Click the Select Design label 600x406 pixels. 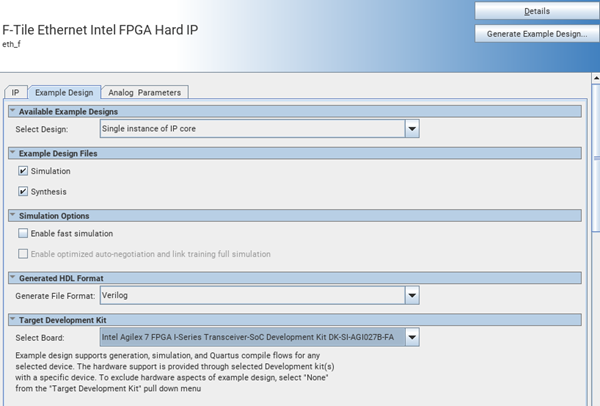[x=42, y=129]
